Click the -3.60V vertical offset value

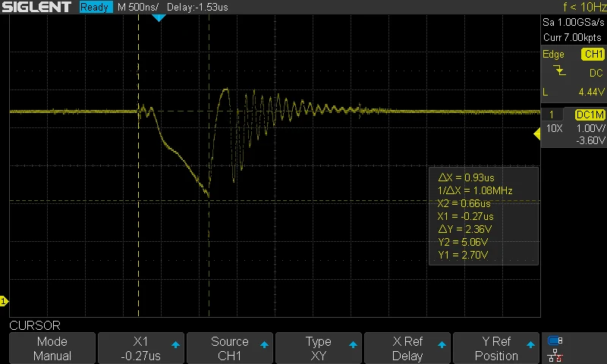[590, 140]
